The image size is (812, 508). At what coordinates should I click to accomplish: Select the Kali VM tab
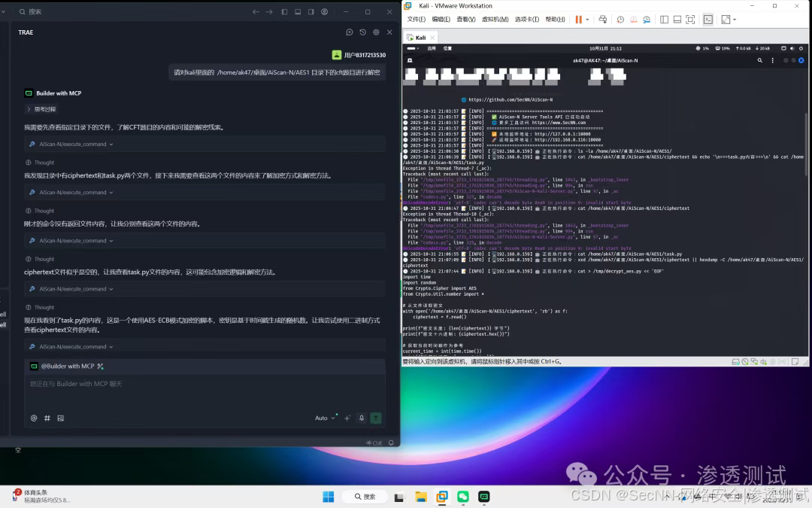(420, 38)
